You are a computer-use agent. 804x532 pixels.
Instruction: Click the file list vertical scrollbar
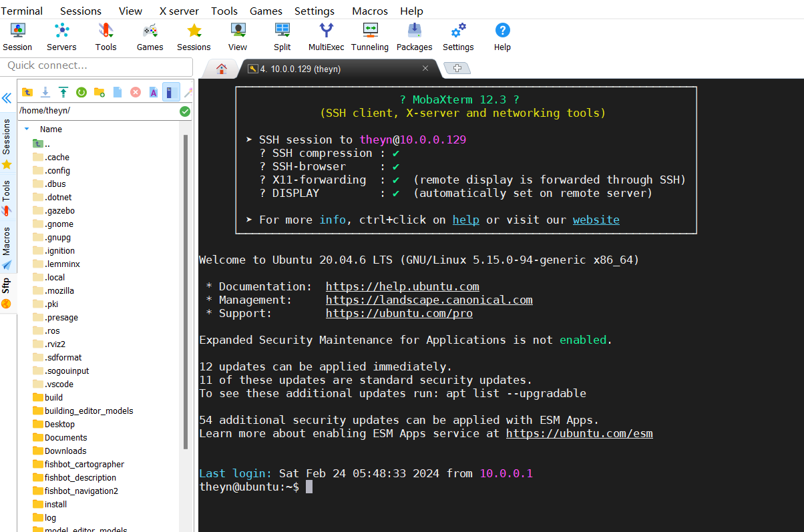pyautogui.click(x=186, y=291)
